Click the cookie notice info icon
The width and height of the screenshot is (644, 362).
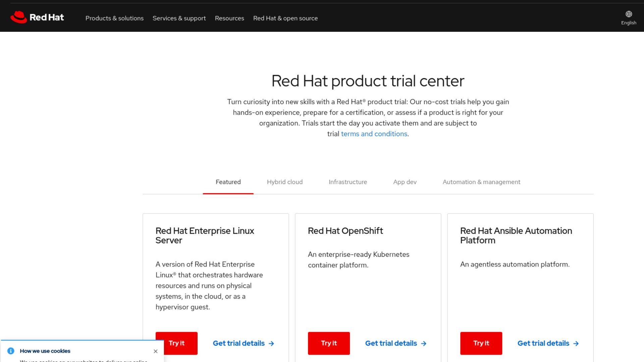click(11, 351)
